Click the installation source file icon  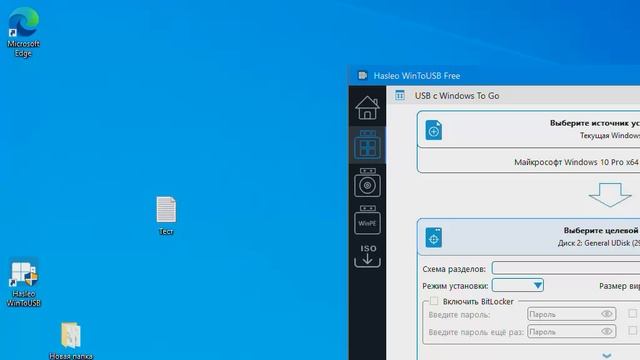tap(433, 130)
